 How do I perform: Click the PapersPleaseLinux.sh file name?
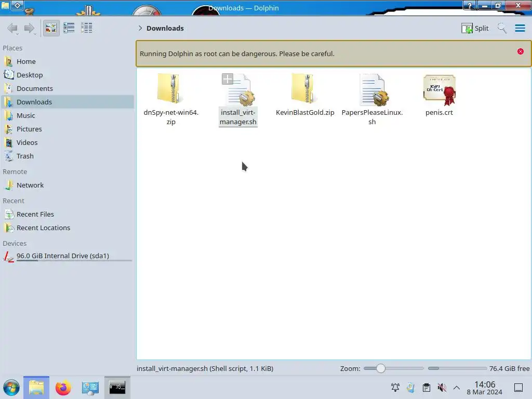pos(372,117)
